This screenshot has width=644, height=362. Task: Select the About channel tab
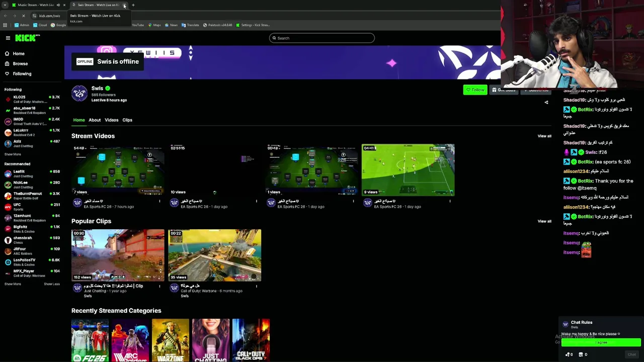(x=95, y=120)
